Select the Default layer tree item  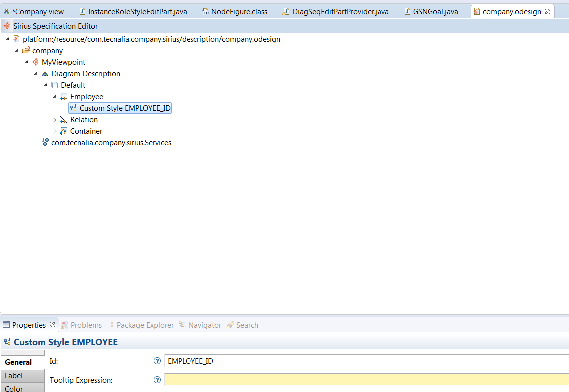73,85
